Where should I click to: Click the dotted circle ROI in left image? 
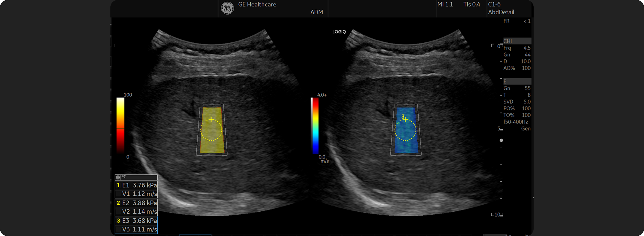click(211, 130)
